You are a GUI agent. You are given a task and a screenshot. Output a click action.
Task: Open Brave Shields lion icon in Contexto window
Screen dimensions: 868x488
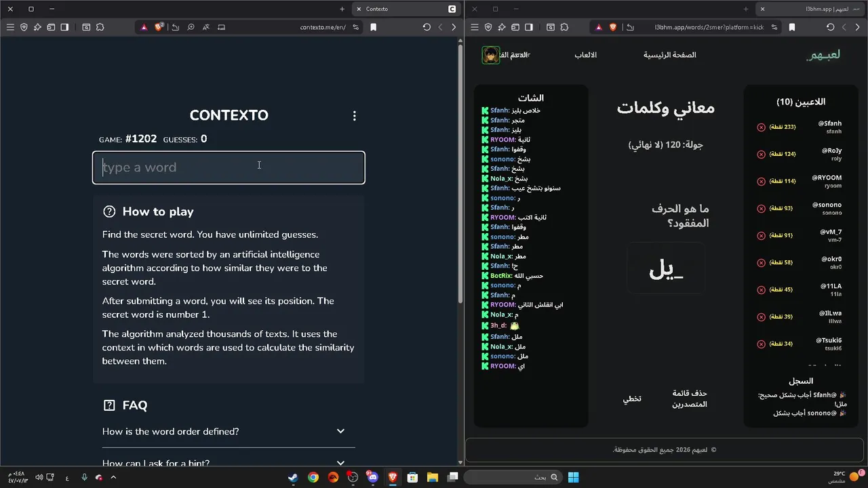(x=159, y=27)
